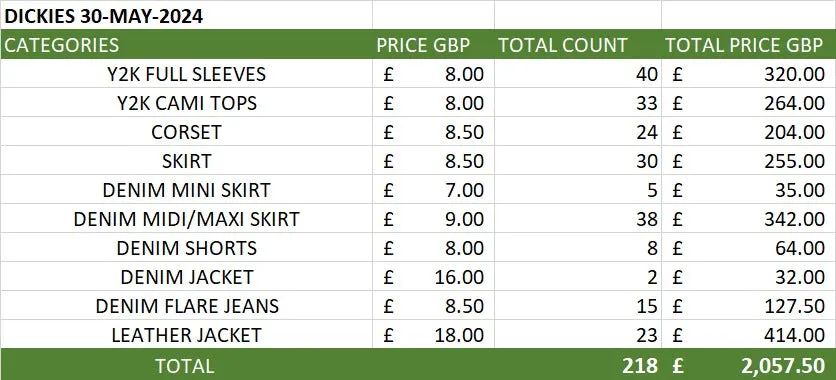
Task: Click the TOTAL row label cell
Action: tap(186, 365)
